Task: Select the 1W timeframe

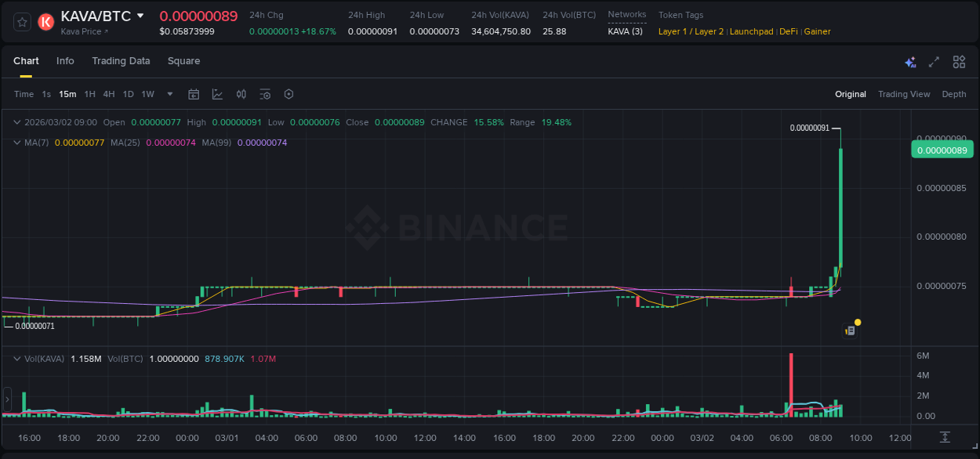Action: point(147,93)
